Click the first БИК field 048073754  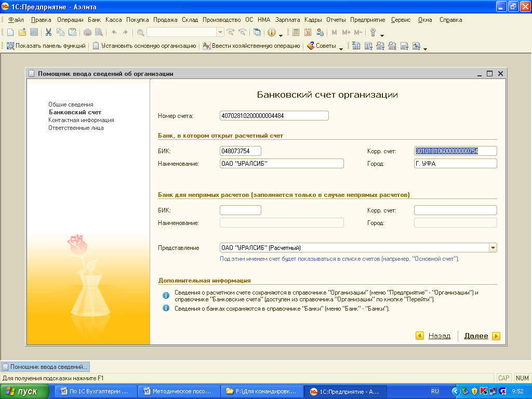241,151
